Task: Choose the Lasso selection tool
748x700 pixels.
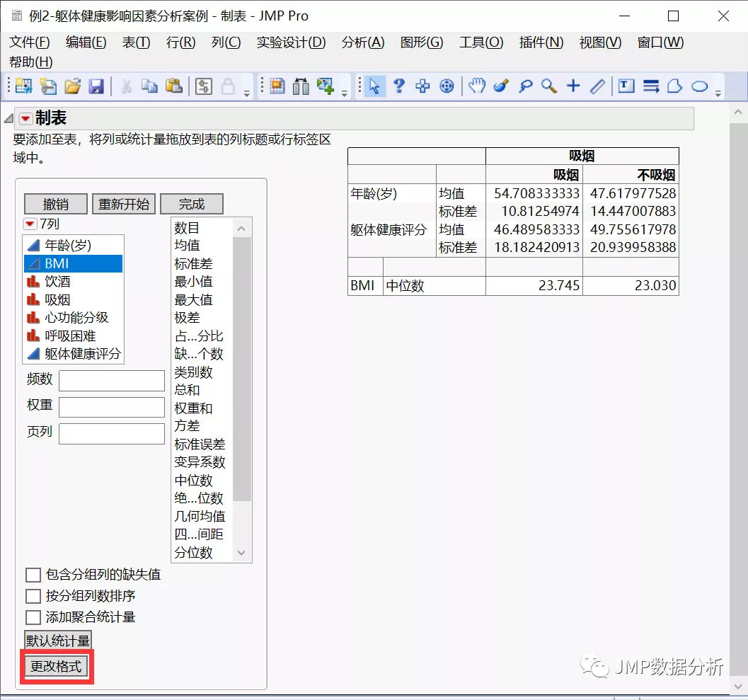Action: (525, 86)
